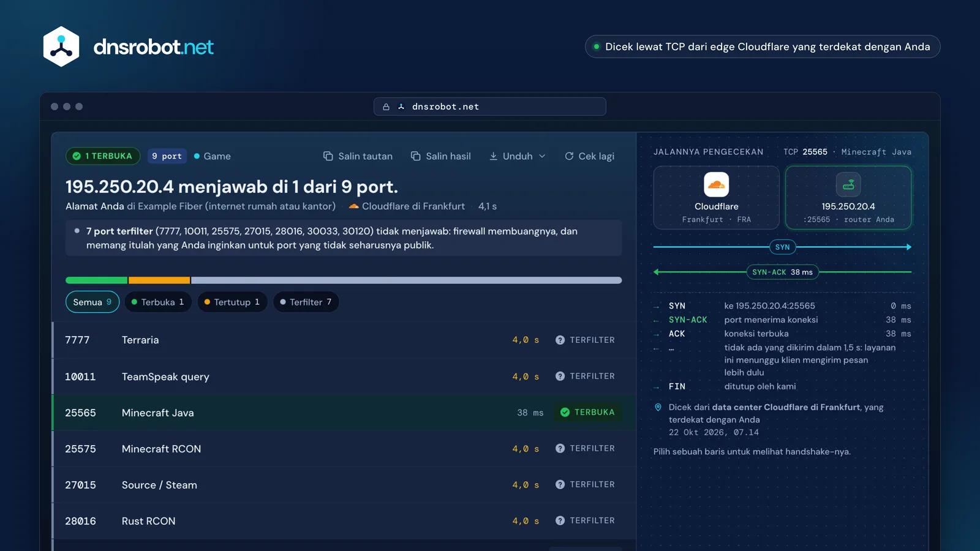Expand the Unduh dropdown chevron

pyautogui.click(x=542, y=156)
